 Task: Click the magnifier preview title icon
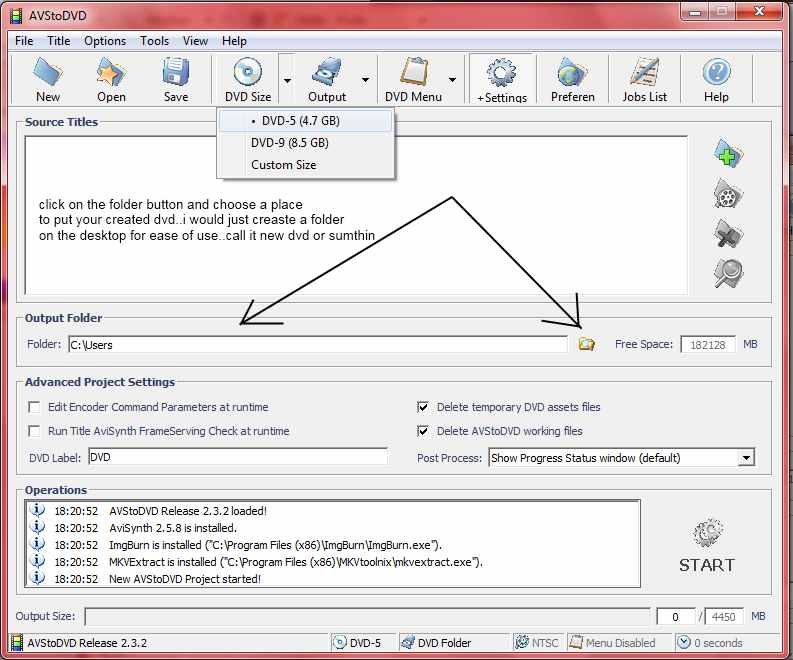coord(728,273)
